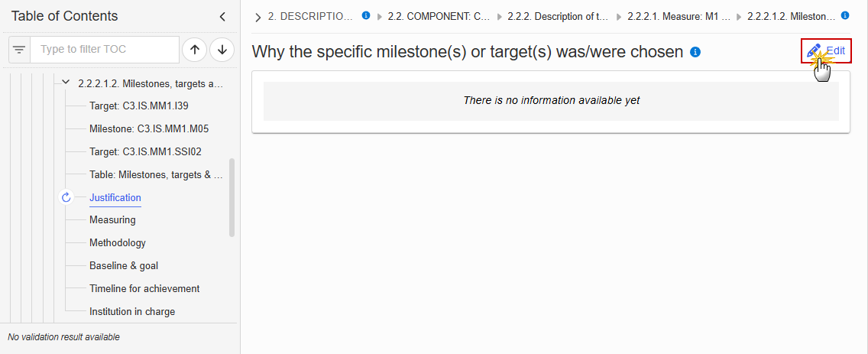868x354 pixels.
Task: Select Target: C3.IS.MM1.I39 in tree
Action: [x=143, y=106]
